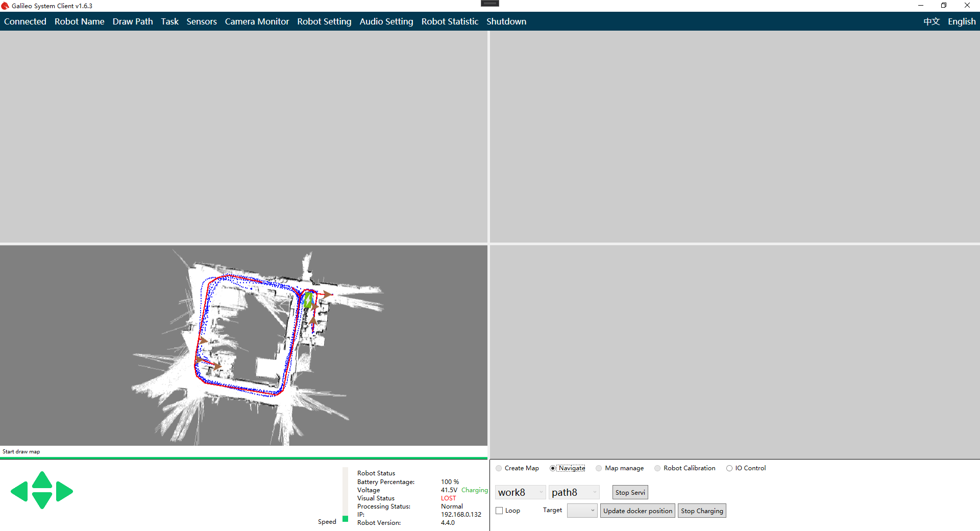The image size is (980, 531).
Task: Open the Camera Monitor menu
Action: [x=257, y=21]
